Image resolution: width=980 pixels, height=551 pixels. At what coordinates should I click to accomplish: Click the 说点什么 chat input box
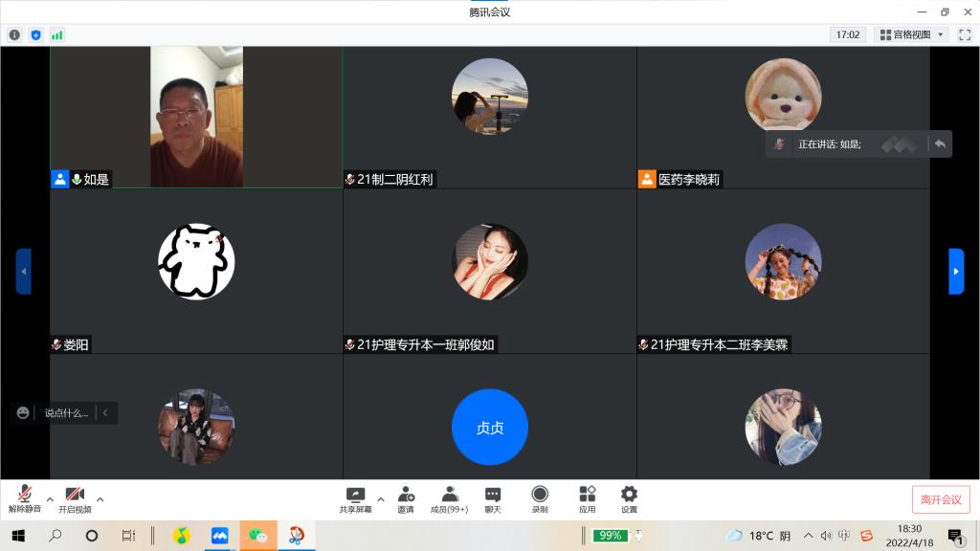click(65, 413)
